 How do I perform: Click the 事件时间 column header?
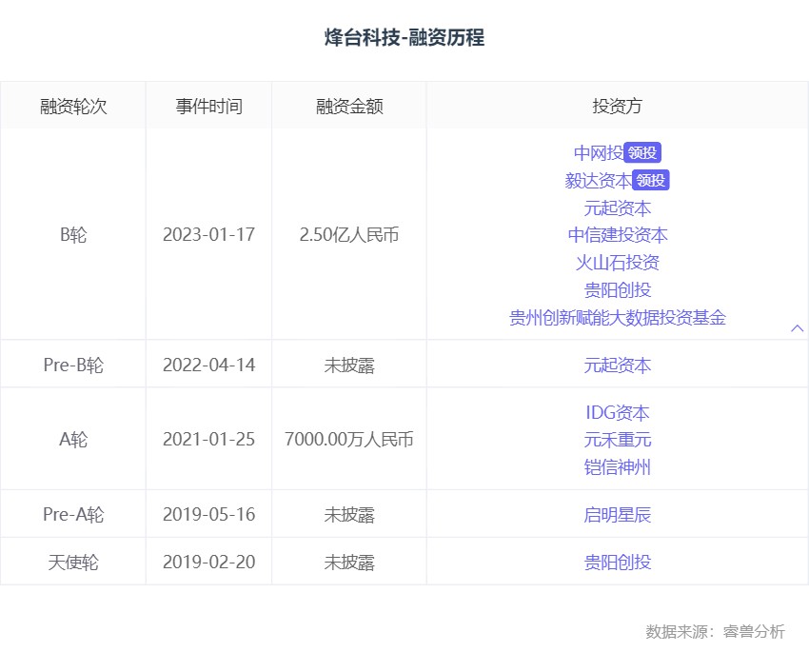coord(209,107)
